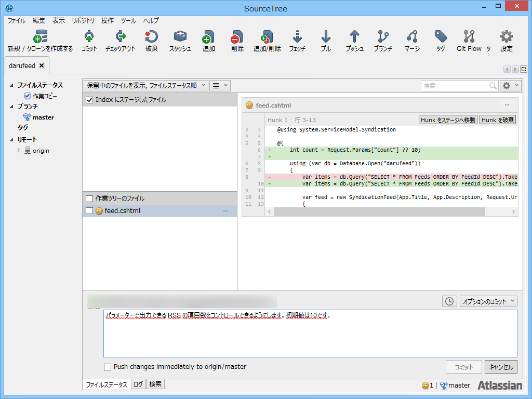Click the 追加 (Add) toolbar icon
The width and height of the screenshot is (532, 399).
point(208,37)
